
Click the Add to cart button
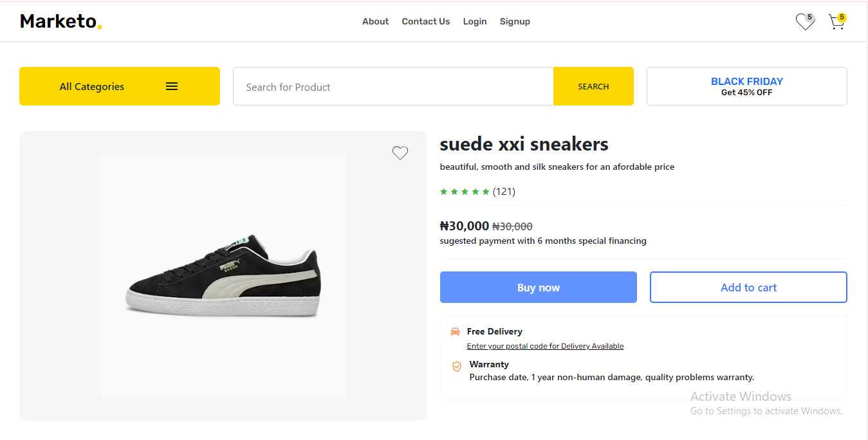click(x=748, y=287)
